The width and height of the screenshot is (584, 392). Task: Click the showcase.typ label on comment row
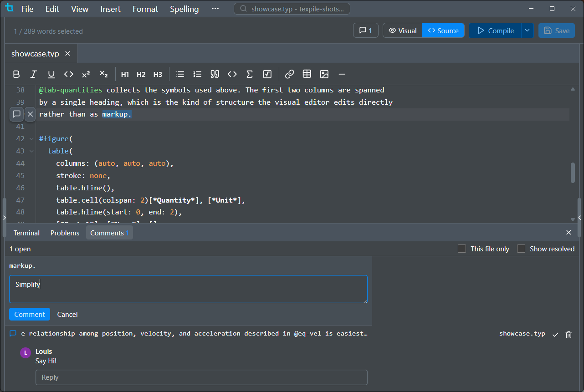pos(522,334)
